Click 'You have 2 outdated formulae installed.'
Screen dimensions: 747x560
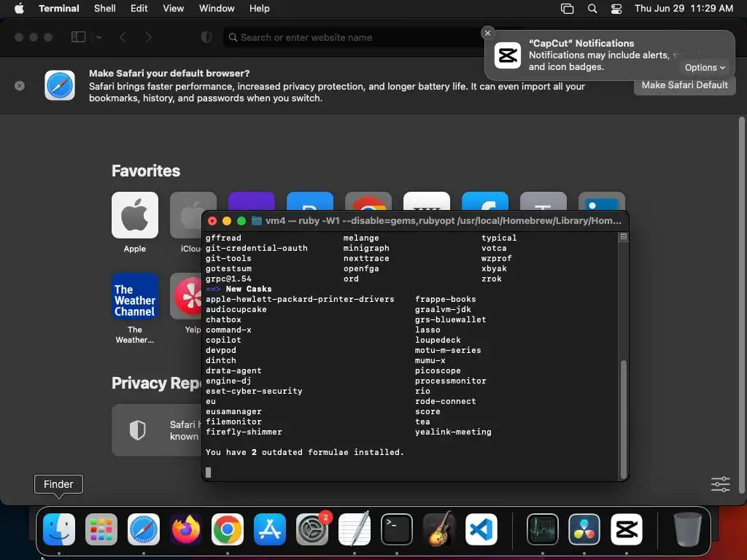(x=305, y=452)
